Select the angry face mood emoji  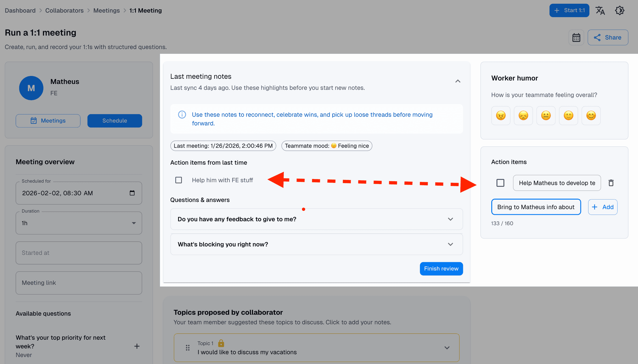coord(501,115)
